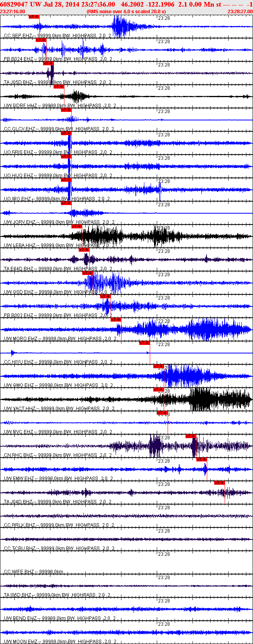
Task: Select the UW YACT HHZ trace label
Action: 59,409
